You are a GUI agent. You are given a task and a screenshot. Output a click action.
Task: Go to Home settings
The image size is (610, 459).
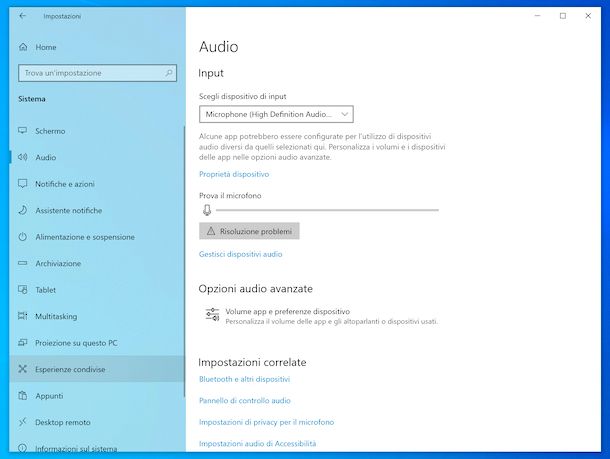coord(96,47)
